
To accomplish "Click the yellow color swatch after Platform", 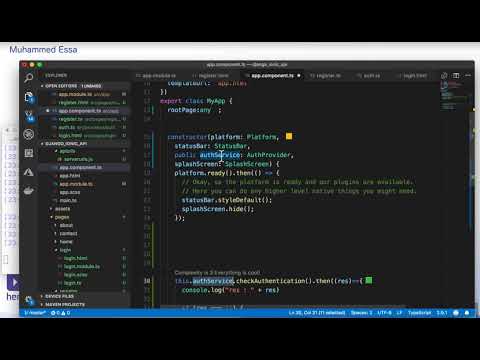I will click(x=289, y=136).
